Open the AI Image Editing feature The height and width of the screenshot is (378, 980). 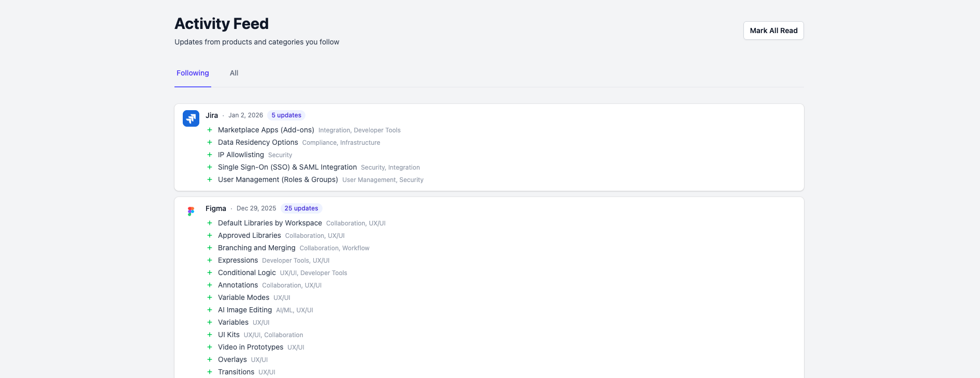tap(245, 310)
